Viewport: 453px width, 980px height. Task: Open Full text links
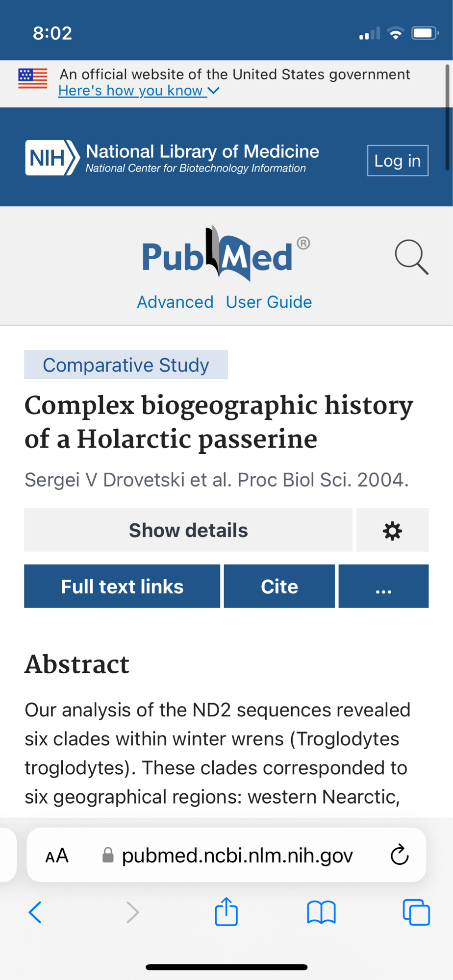[x=122, y=587]
